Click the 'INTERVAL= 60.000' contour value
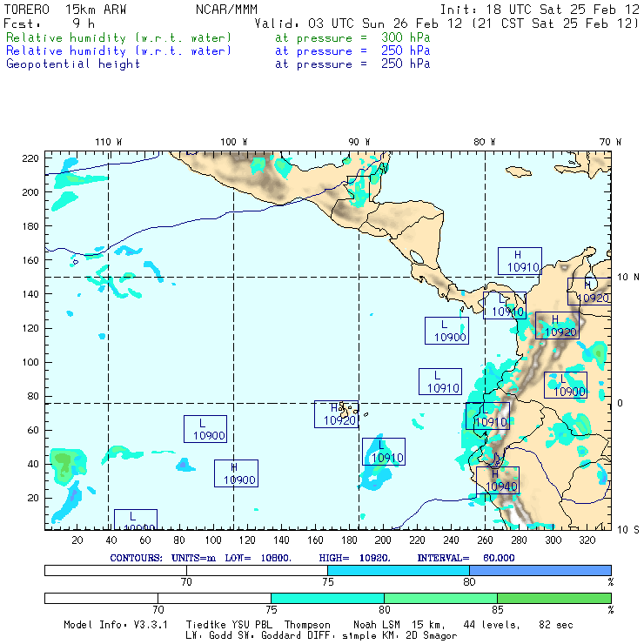Viewport: 644px width, 644px height. (466, 558)
